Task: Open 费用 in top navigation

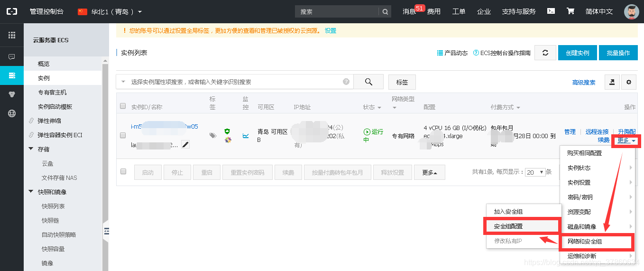Action: coord(433,11)
